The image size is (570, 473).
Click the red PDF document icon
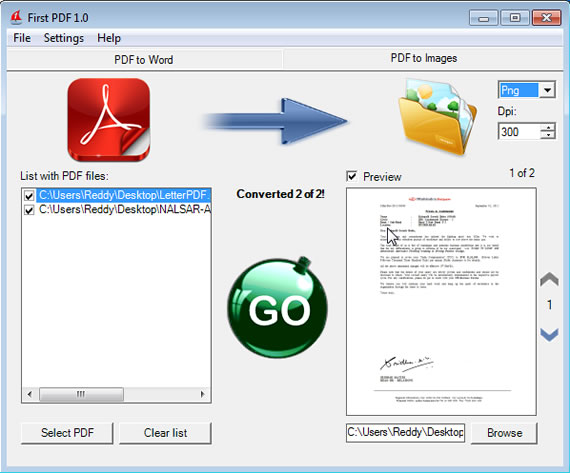[x=109, y=120]
